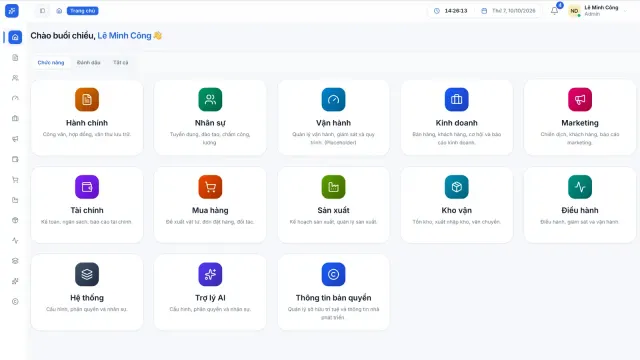
Task: Open the activity pulse icon in left sidebar
Action: pos(15,240)
